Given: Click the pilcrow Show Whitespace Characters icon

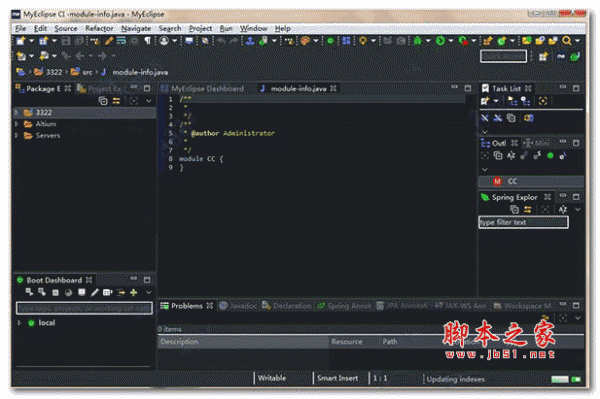Looking at the screenshot, I should pos(147,41).
